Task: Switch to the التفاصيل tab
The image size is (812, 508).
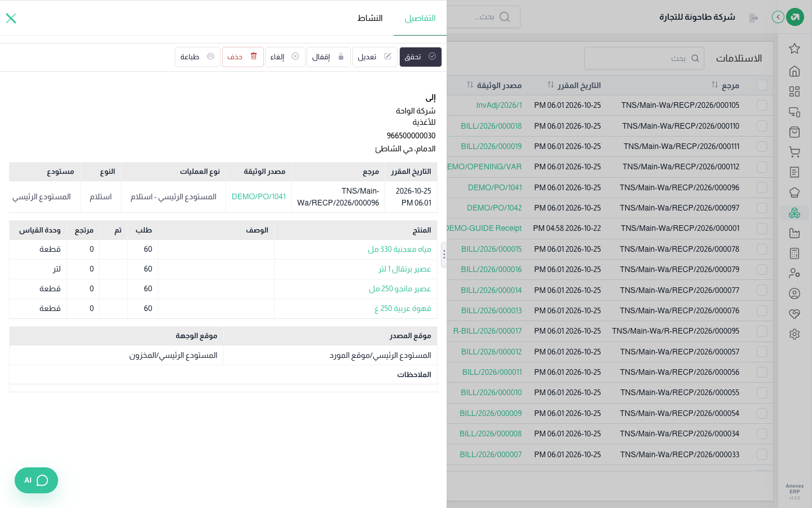Action: tap(420, 18)
